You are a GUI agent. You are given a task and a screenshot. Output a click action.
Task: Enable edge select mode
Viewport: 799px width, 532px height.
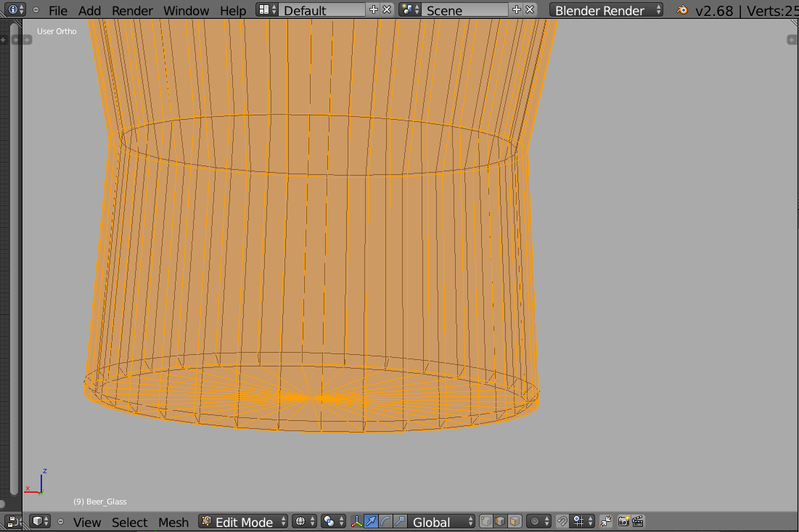click(500, 521)
